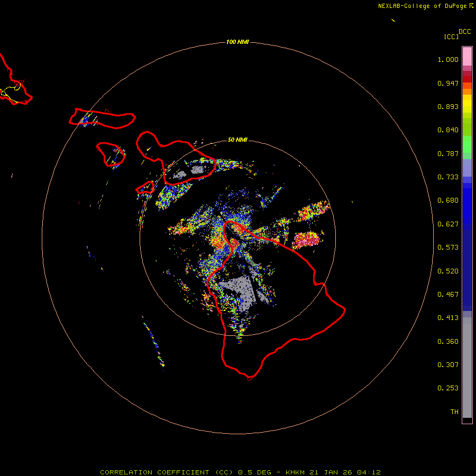476x476 pixels.
Task: Pick the orange color bar segment
Action: [x=467, y=91]
